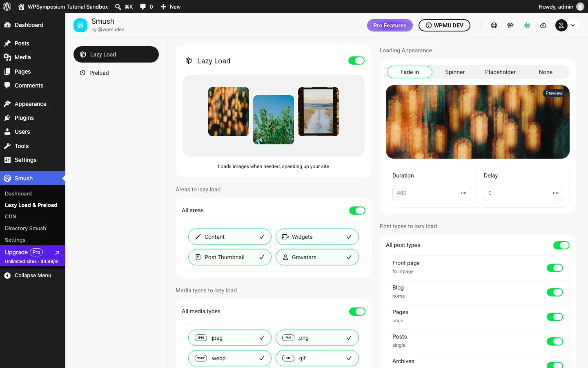Switch to the Preload section
This screenshot has height=368, width=588.
click(116, 73)
